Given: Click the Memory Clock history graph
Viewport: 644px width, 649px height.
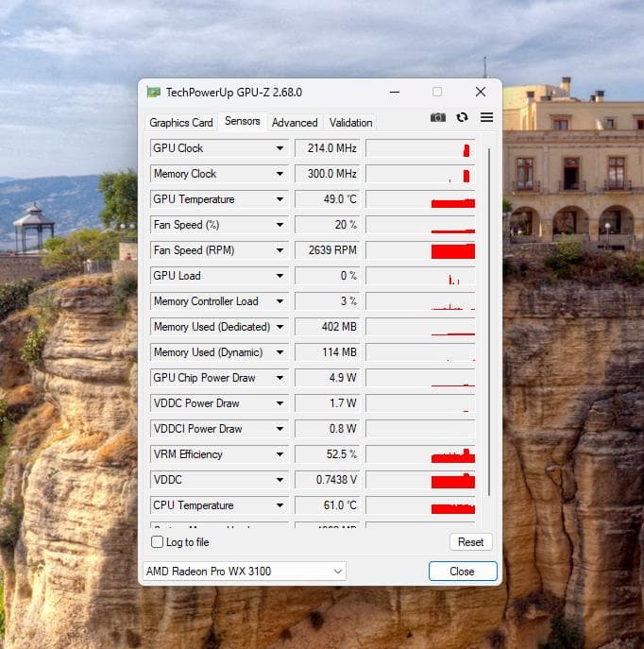Looking at the screenshot, I should pos(420,174).
